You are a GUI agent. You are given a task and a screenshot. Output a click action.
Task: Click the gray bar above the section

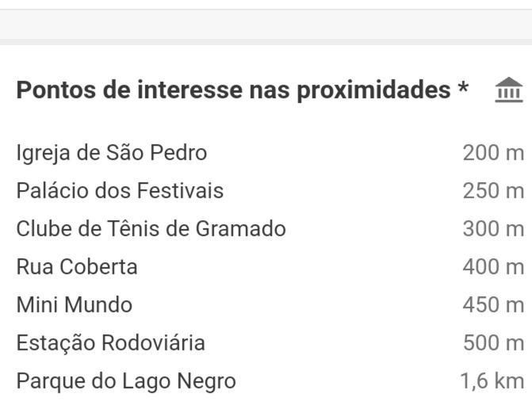[x=266, y=25]
